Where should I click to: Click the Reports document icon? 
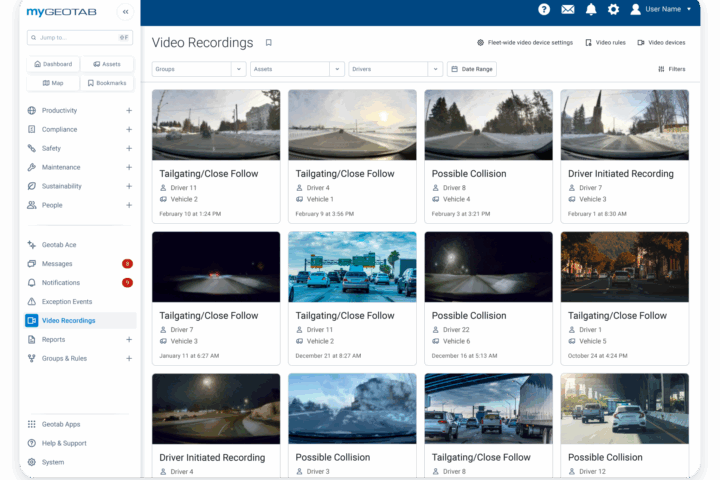[x=32, y=339]
